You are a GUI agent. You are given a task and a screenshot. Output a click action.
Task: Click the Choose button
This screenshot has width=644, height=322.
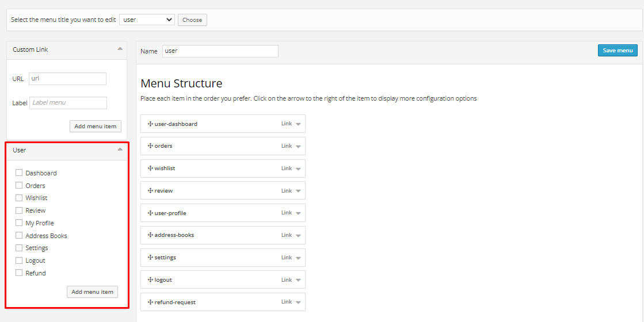click(192, 20)
